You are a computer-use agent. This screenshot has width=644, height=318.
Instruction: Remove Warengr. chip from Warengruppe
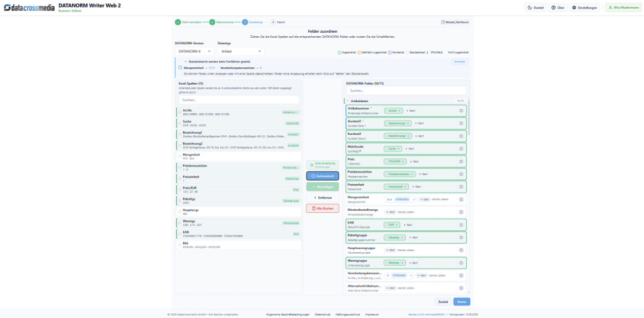(x=402, y=263)
